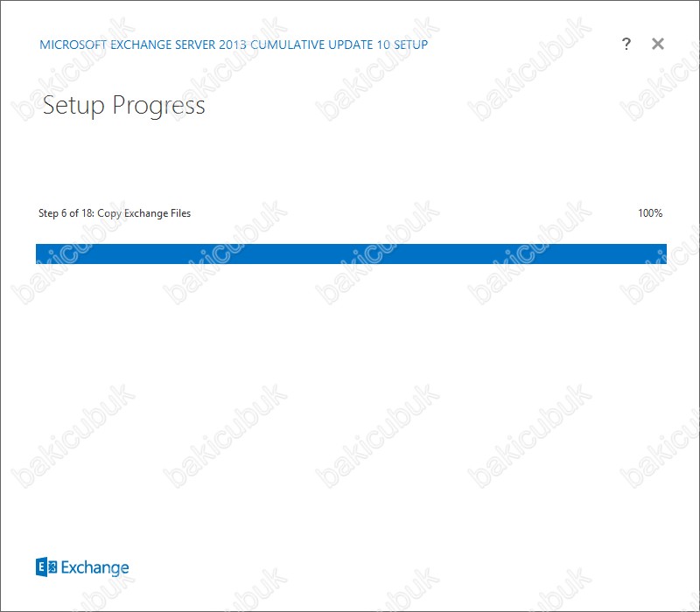The height and width of the screenshot is (612, 700).
Task: Click the Exchange logo square icon
Action: [x=46, y=567]
